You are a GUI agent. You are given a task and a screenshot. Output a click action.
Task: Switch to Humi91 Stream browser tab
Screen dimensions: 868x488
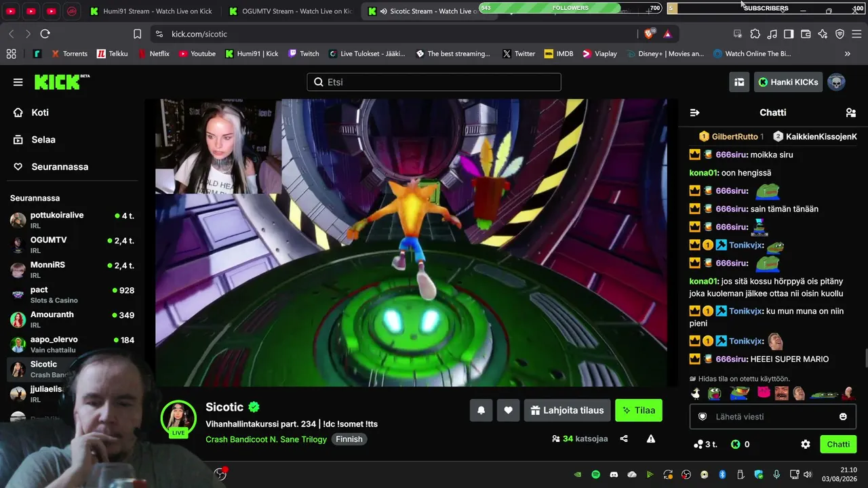pyautogui.click(x=151, y=11)
